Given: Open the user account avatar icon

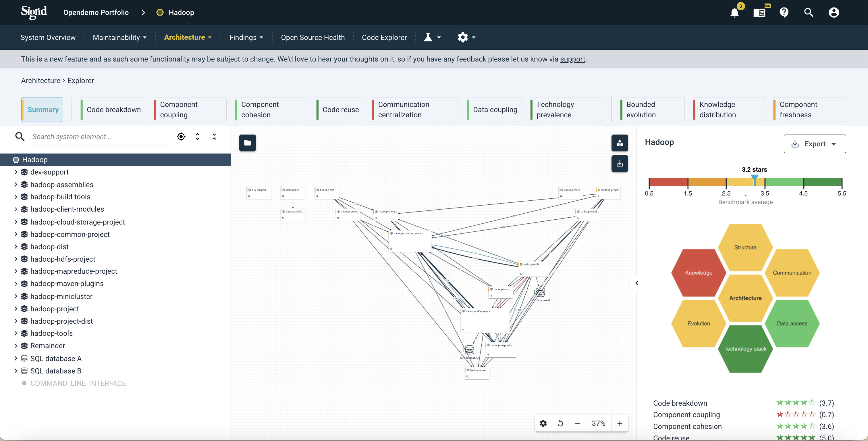Looking at the screenshot, I should pyautogui.click(x=834, y=12).
